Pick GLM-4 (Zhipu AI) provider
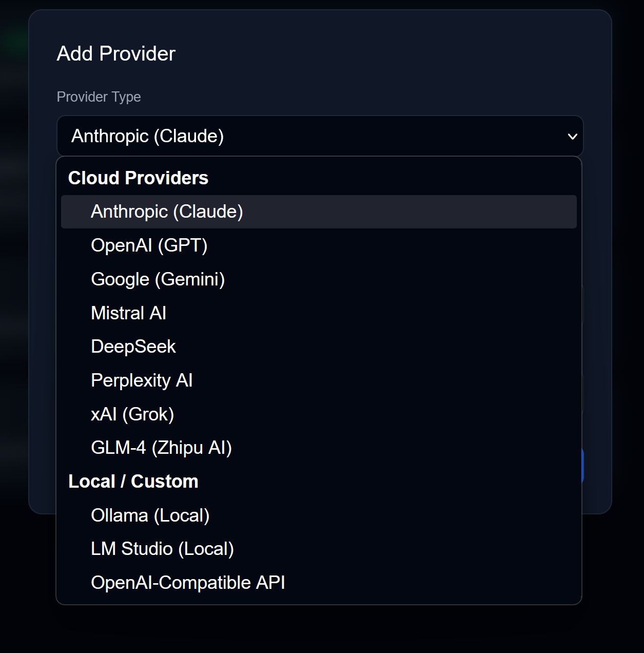 click(161, 448)
